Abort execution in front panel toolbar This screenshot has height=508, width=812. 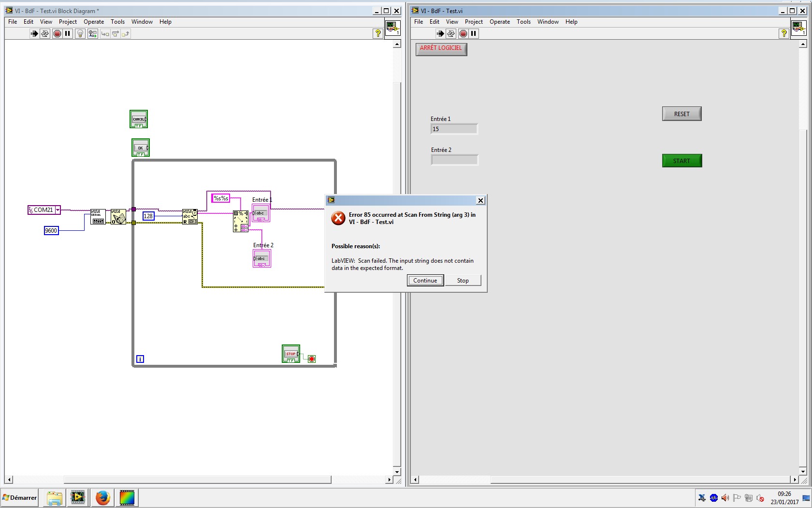click(x=463, y=33)
